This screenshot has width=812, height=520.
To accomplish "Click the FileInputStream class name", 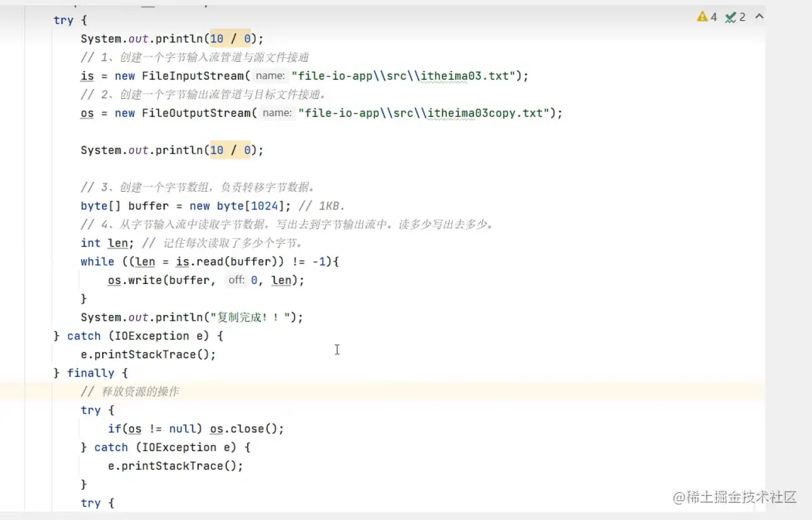I will tap(193, 76).
